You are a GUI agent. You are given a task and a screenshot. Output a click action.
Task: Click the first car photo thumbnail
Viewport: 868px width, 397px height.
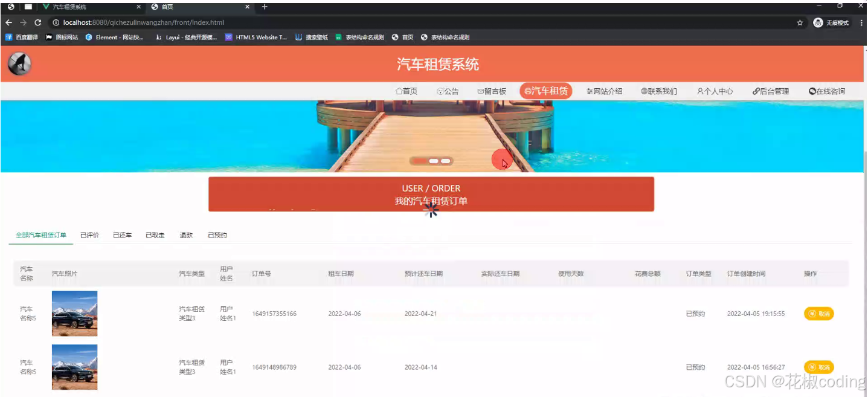[x=74, y=314]
